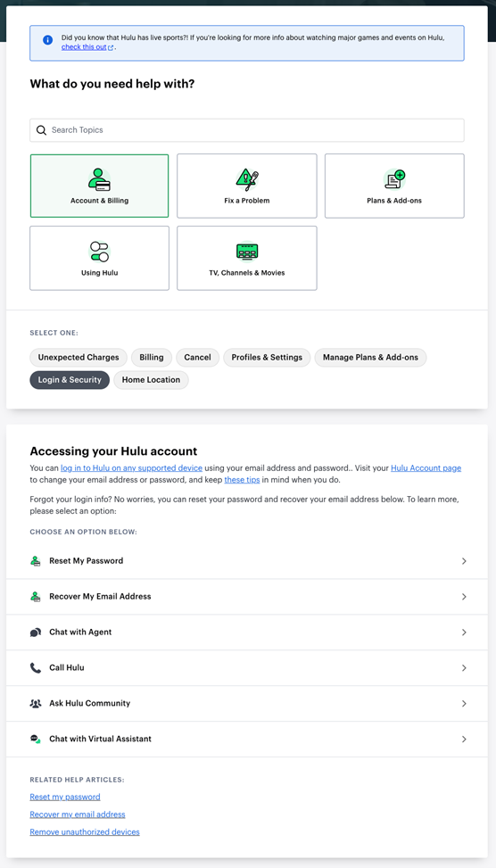Click the icon beside Reset My Password
Screen dimensions: 496x868
coord(36,561)
